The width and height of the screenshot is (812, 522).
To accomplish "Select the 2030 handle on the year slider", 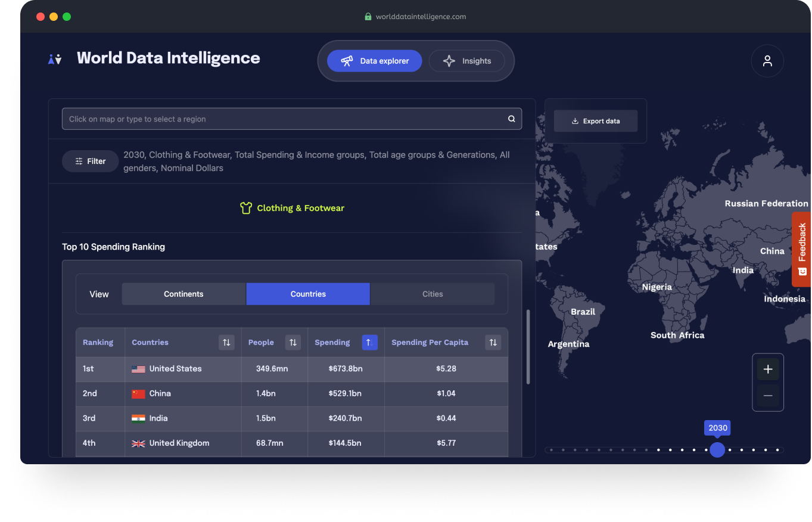I will (717, 450).
